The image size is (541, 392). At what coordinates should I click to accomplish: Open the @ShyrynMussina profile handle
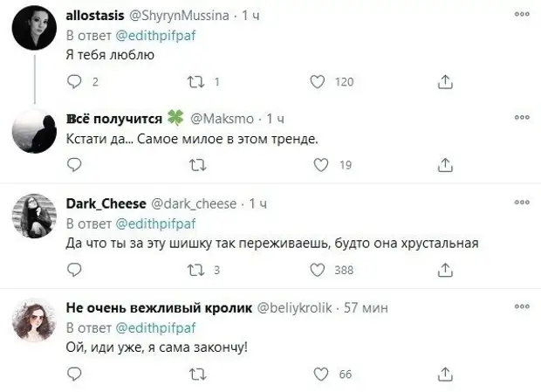pos(182,16)
